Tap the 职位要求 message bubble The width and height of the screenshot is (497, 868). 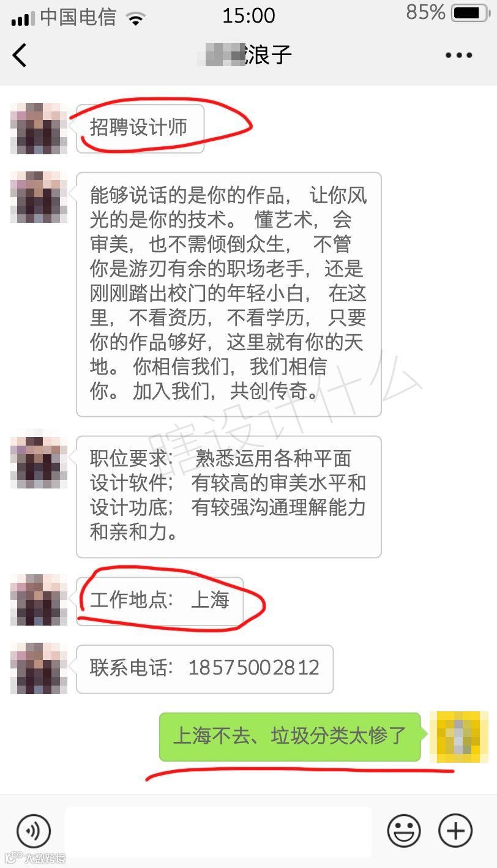coord(229,496)
